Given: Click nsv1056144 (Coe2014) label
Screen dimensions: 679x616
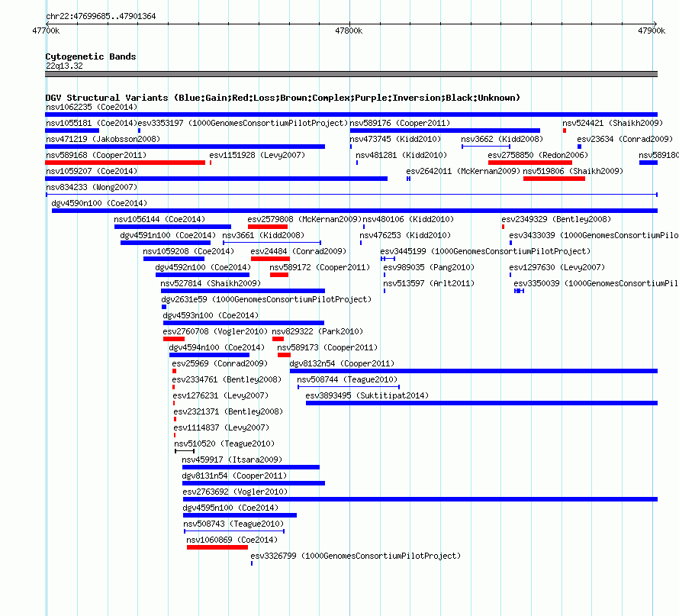Looking at the screenshot, I should pos(159,219).
